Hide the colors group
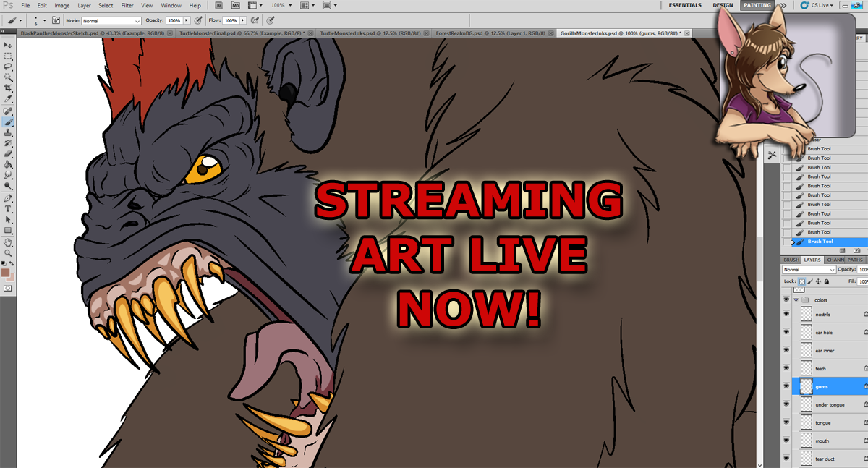This screenshot has height=468, width=868. click(x=786, y=299)
